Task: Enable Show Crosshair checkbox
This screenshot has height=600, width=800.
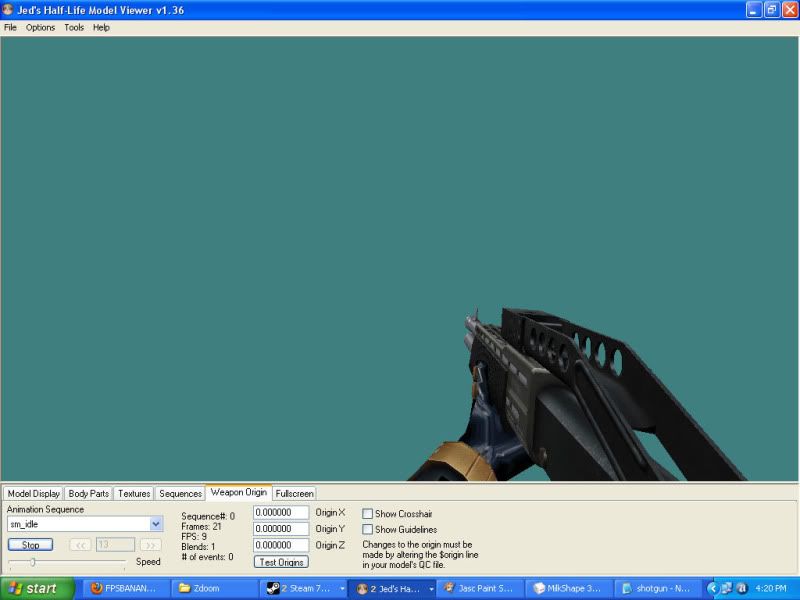Action: pos(367,513)
